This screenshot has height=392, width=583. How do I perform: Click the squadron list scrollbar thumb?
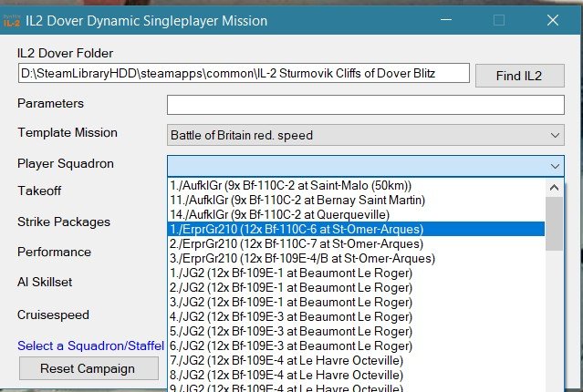554,223
